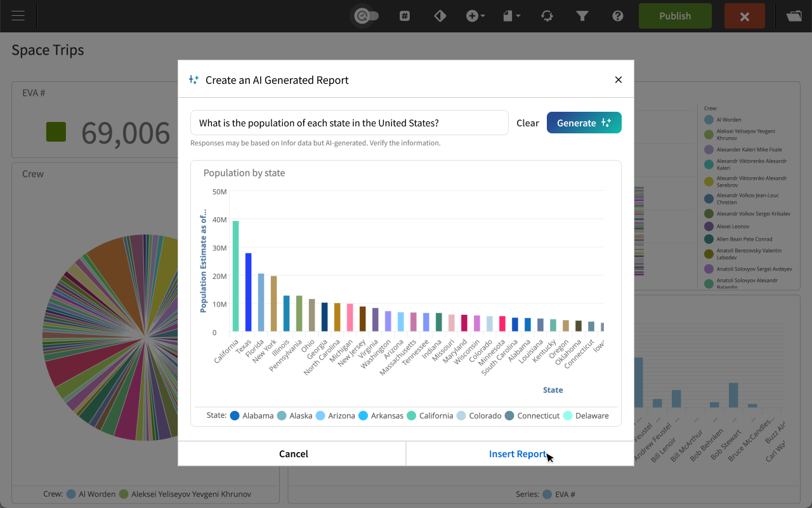Click 'Alexandr Volkov Sergei Krikalev' legend entry
The width and height of the screenshot is (812, 508).
[x=754, y=213]
